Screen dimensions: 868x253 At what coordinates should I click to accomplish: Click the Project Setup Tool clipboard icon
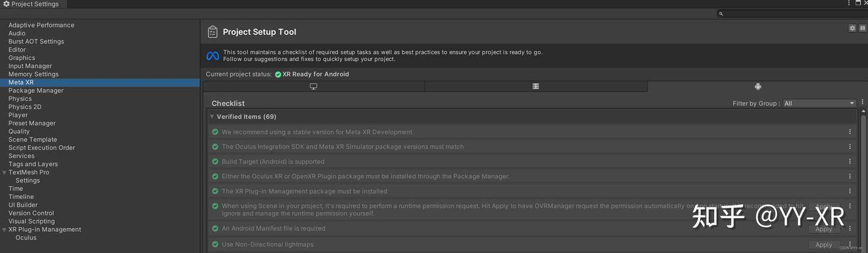click(x=212, y=32)
